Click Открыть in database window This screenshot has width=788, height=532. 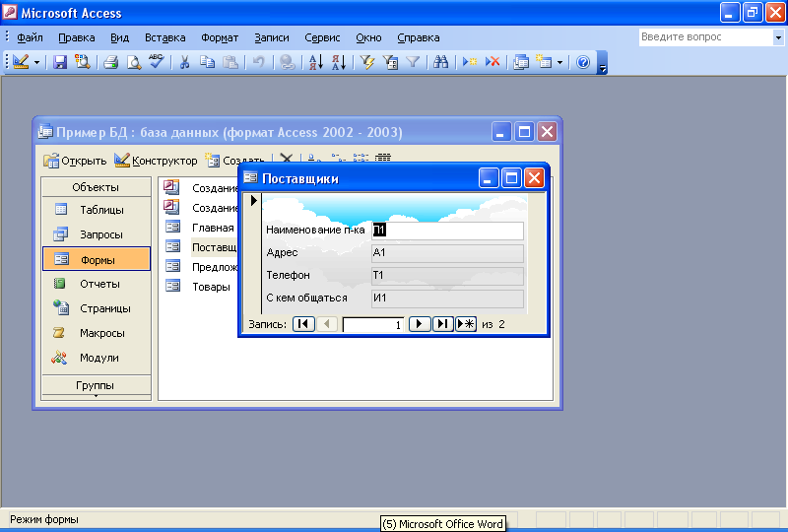point(76,161)
